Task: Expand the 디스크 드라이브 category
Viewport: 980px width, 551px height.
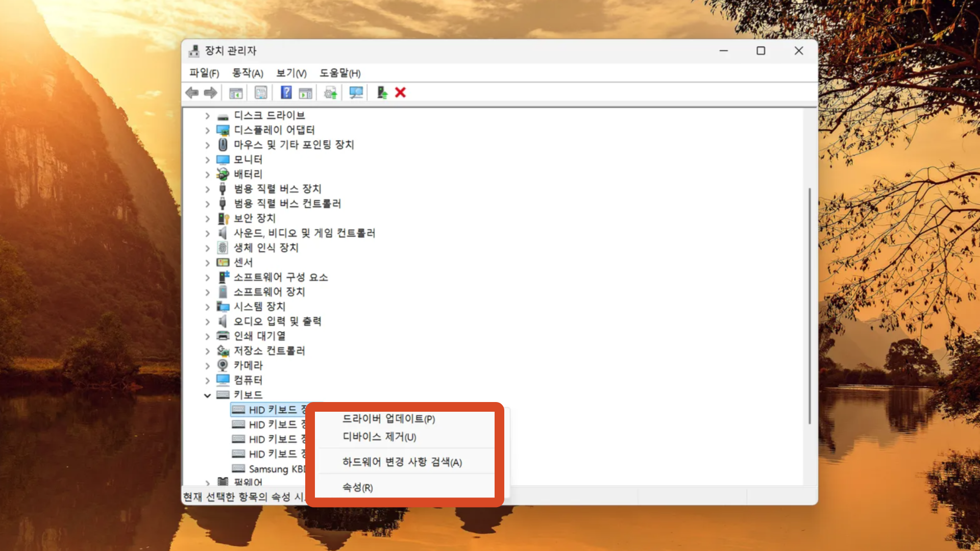Action: pos(207,116)
